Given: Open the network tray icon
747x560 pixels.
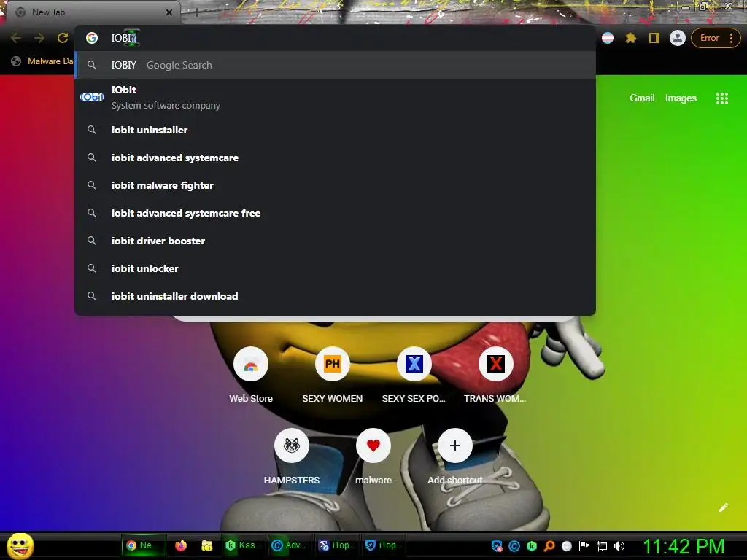Looking at the screenshot, I should (x=602, y=547).
